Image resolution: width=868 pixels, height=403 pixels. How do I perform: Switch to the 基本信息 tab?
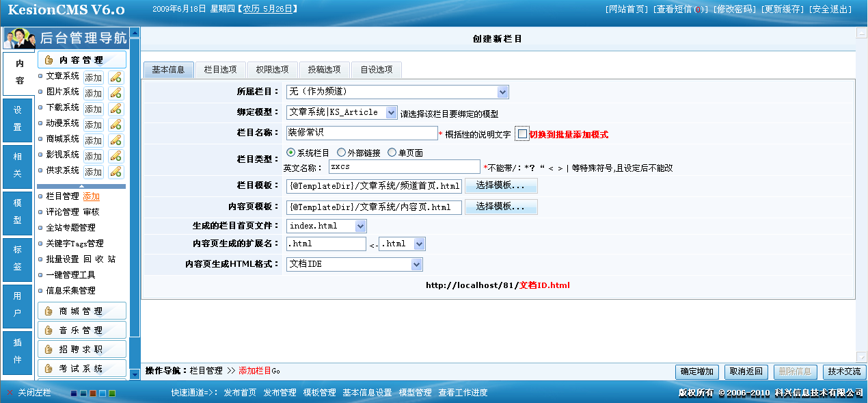coord(168,70)
